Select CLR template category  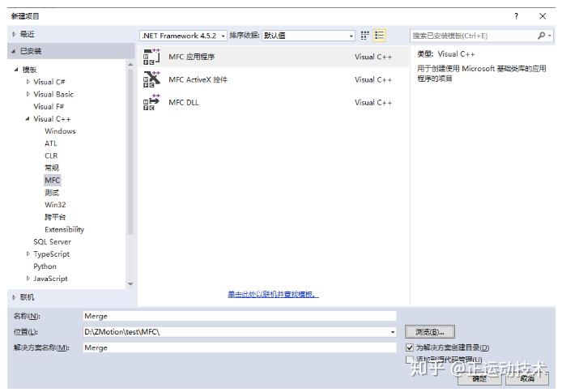tap(51, 156)
